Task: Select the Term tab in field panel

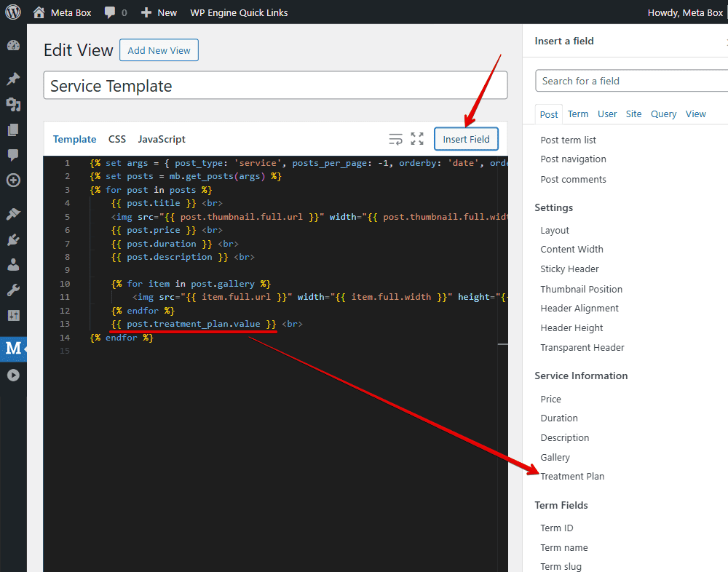Action: pyautogui.click(x=578, y=114)
